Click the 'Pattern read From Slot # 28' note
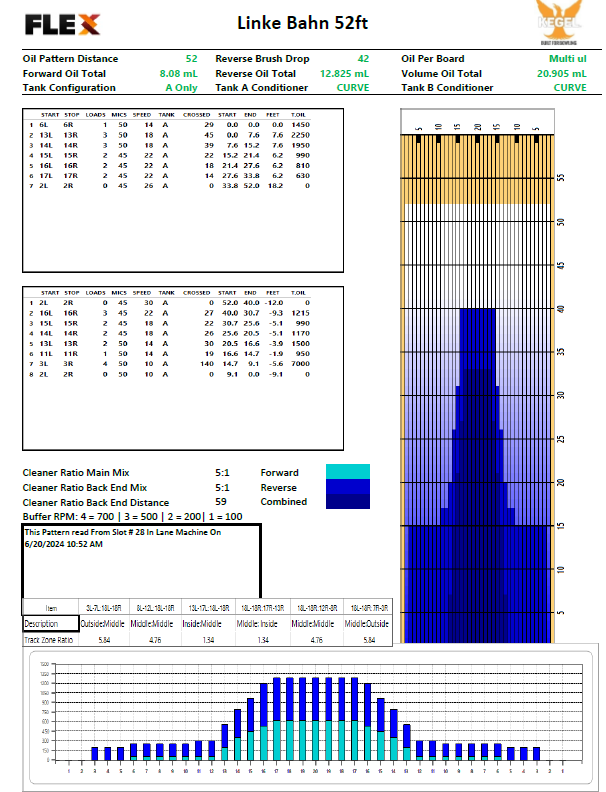Screen dimensions: 606x792 click(x=123, y=538)
